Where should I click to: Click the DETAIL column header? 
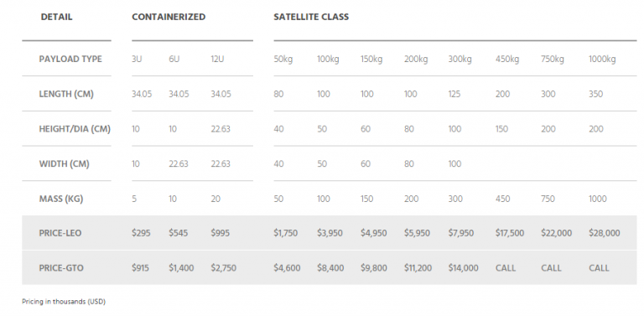[x=56, y=17]
